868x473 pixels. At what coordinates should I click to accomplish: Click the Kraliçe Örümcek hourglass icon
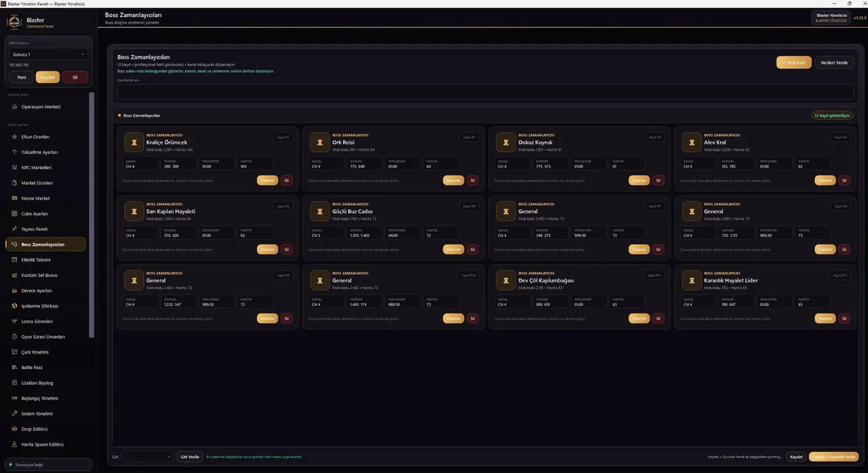point(134,143)
